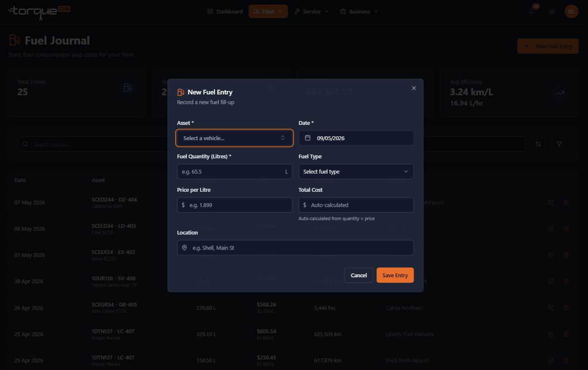Click the location pin icon

pyautogui.click(x=185, y=248)
